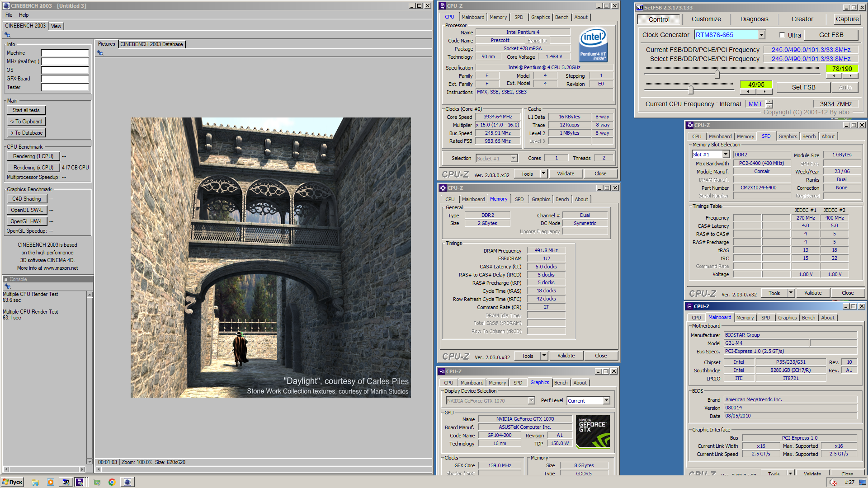The image size is (868, 488).
Task: Click the Rendering (1 CPU) button
Action: 33,156
